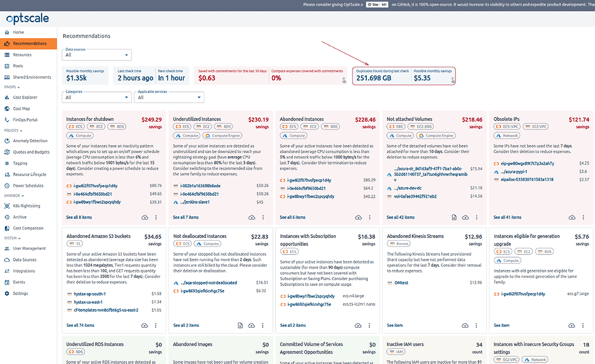Click the Anomaly Detection sidebar icon

point(7,141)
